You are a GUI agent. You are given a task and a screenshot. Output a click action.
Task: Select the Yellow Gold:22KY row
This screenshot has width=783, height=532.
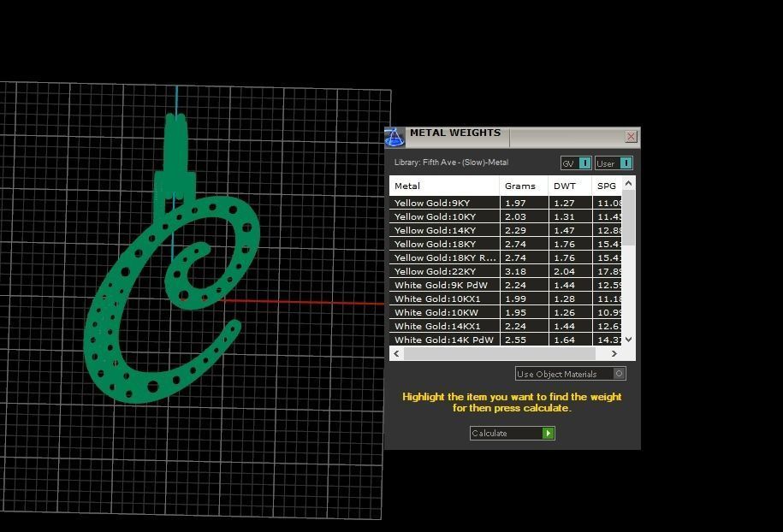pyautogui.click(x=506, y=271)
